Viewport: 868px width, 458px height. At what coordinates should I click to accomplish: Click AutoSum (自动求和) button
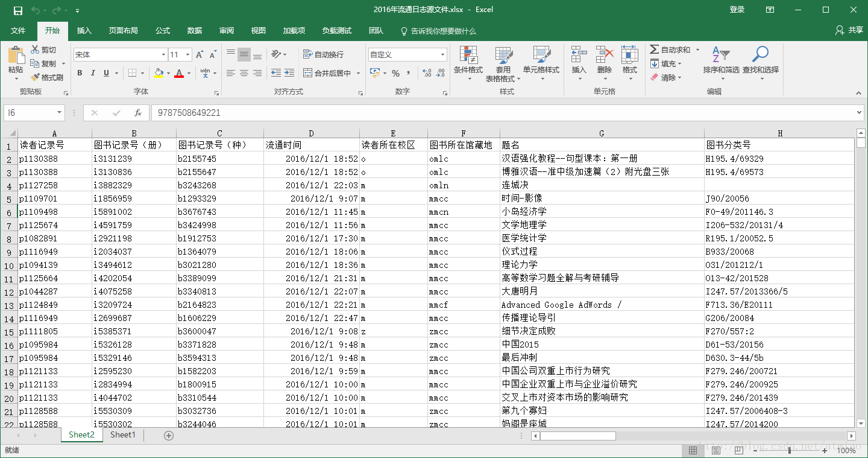(x=670, y=49)
